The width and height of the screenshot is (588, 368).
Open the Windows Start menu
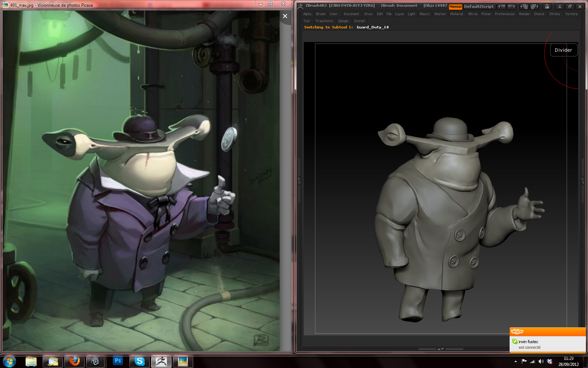9,361
